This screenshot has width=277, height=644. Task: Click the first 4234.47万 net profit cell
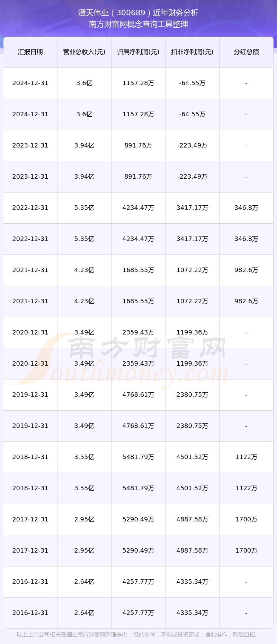pyautogui.click(x=138, y=208)
